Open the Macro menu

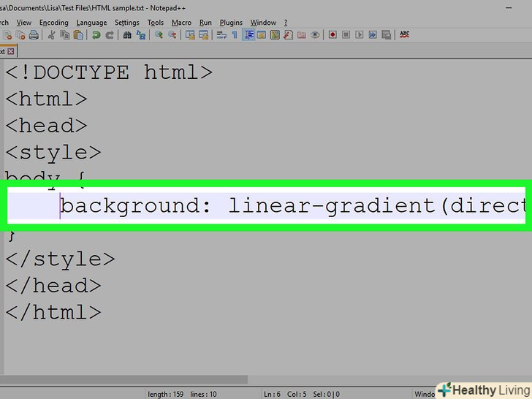181,23
